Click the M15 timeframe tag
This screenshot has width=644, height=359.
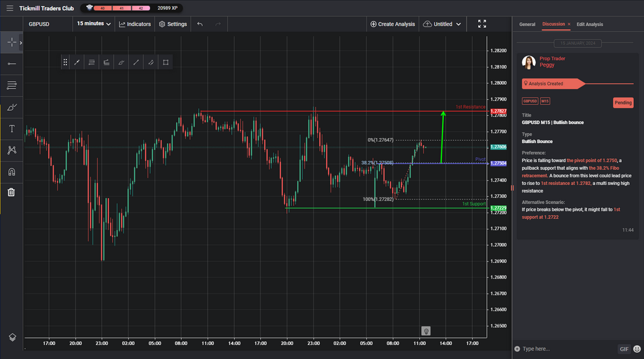click(545, 101)
